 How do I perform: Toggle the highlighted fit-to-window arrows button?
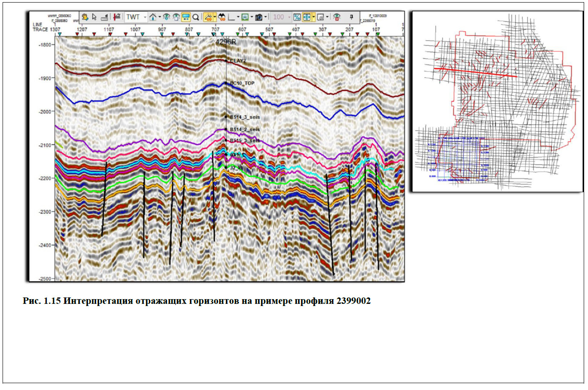click(307, 17)
